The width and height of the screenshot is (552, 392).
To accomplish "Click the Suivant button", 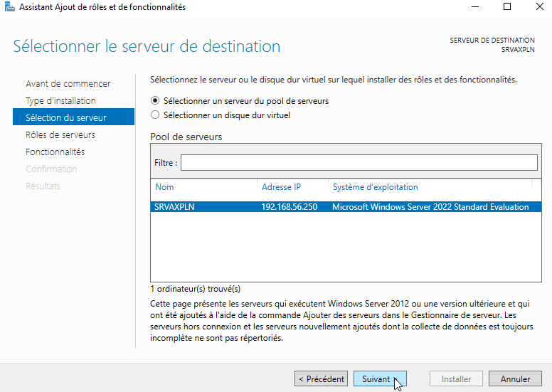I will [380, 378].
